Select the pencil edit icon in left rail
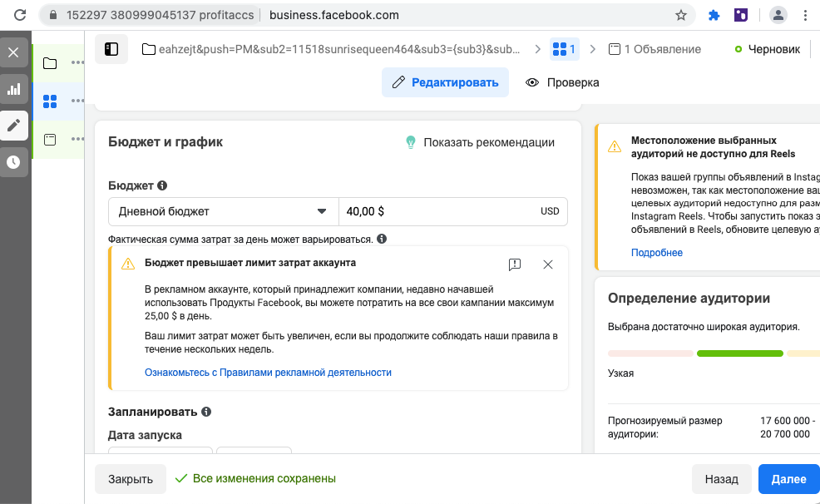Image resolution: width=820 pixels, height=504 pixels. pos(13,126)
